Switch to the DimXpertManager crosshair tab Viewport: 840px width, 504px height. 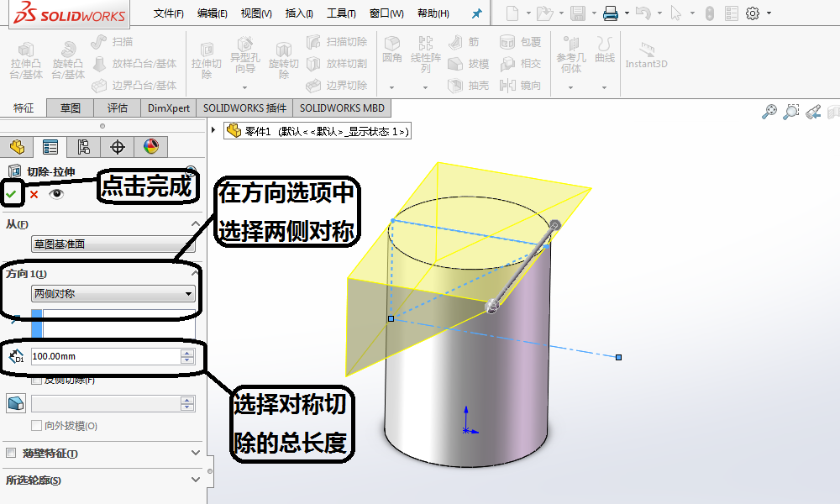[118, 147]
